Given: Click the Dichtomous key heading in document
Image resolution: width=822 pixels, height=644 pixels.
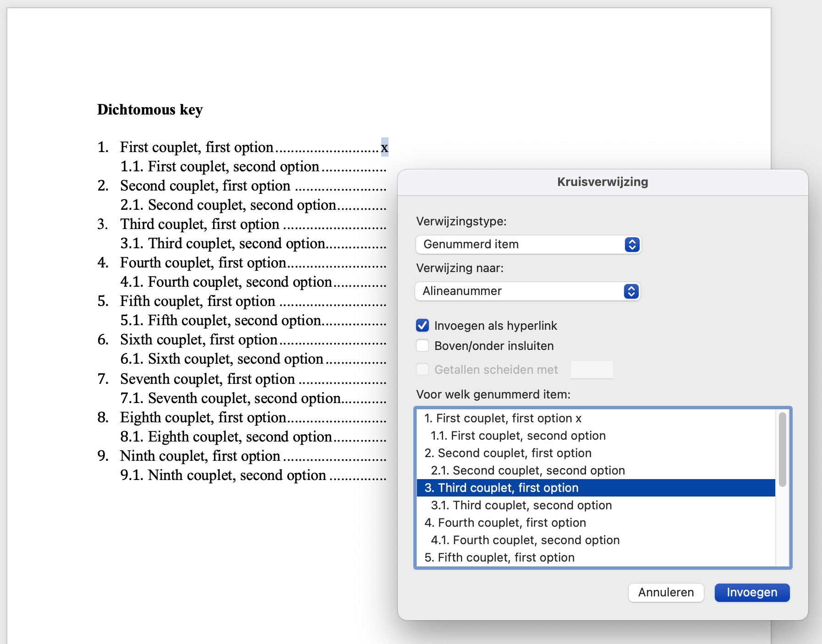Looking at the screenshot, I should 150,110.
